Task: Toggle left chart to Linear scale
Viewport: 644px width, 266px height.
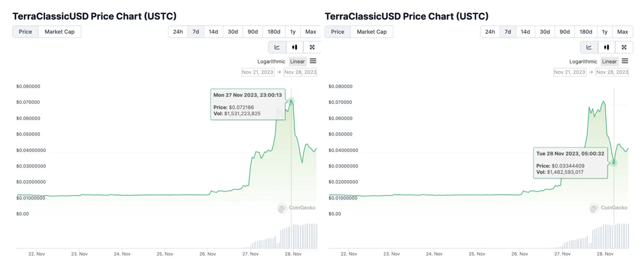Action: 297,62
